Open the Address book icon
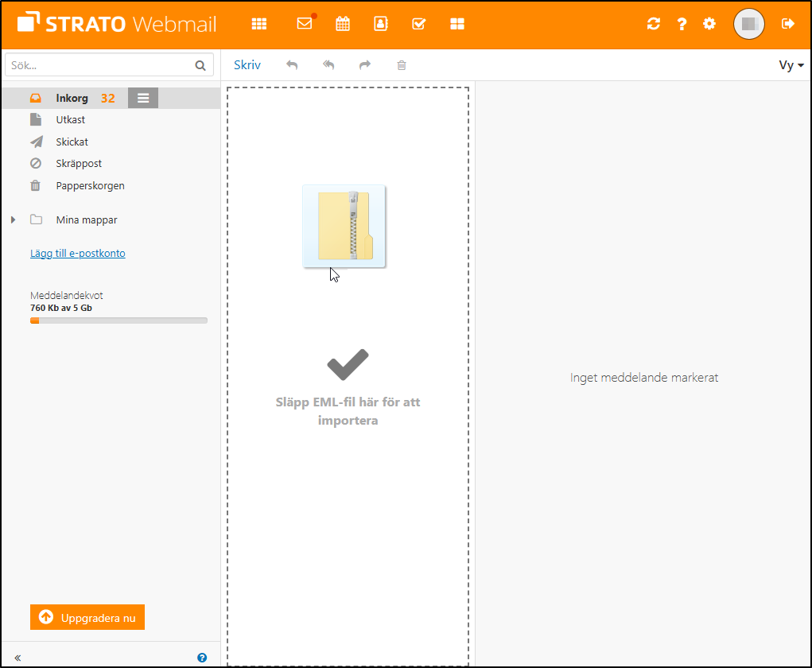812x668 pixels. click(381, 24)
